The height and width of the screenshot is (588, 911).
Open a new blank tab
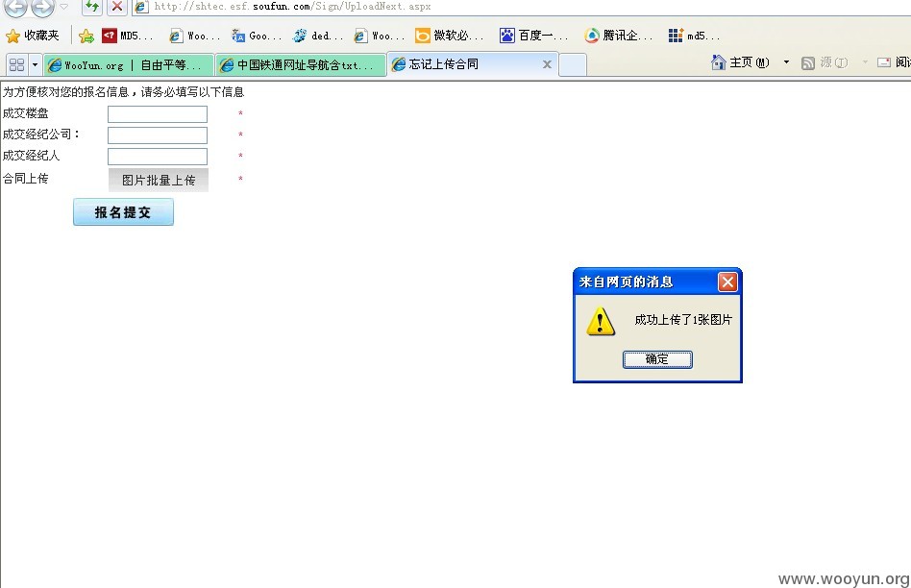pos(573,65)
